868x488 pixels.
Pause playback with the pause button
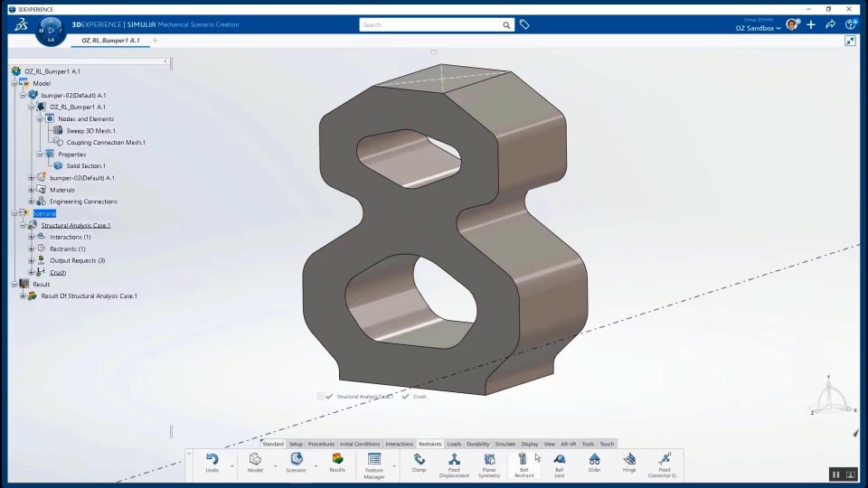click(835, 474)
